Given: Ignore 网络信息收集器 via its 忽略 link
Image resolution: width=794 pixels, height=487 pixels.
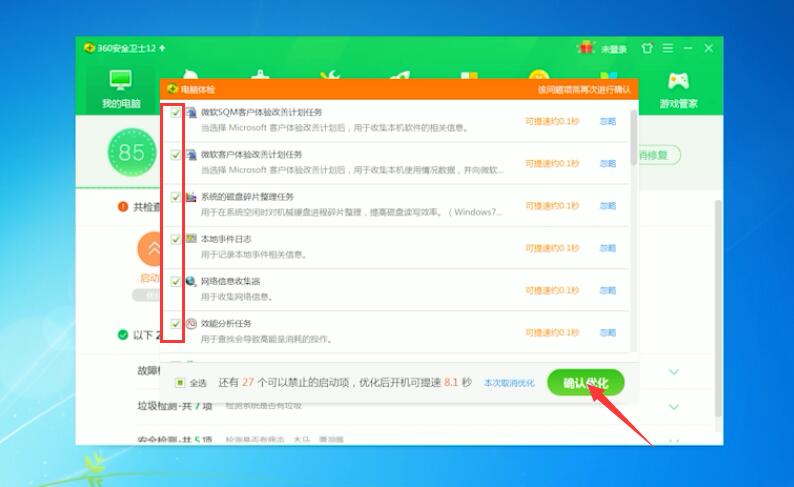Looking at the screenshot, I should pyautogui.click(x=608, y=290).
